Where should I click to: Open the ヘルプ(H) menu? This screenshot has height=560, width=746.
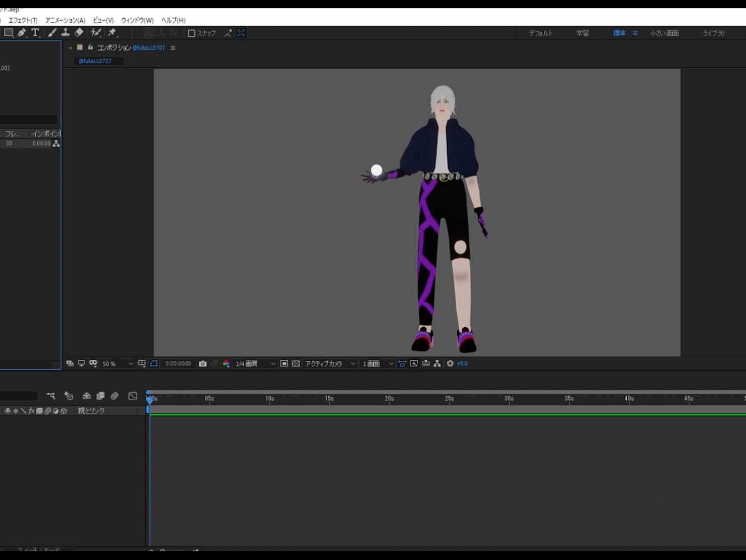tap(173, 20)
